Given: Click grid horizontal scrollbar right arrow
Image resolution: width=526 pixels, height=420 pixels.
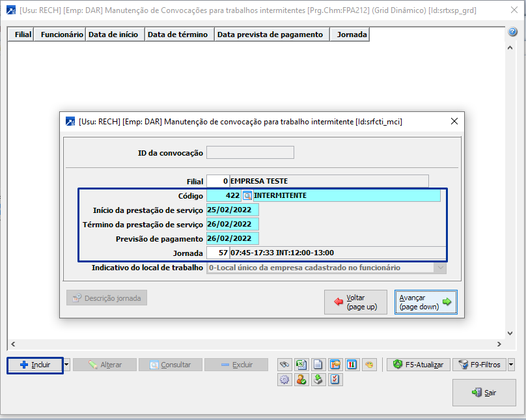Looking at the screenshot, I should pyautogui.click(x=499, y=344).
